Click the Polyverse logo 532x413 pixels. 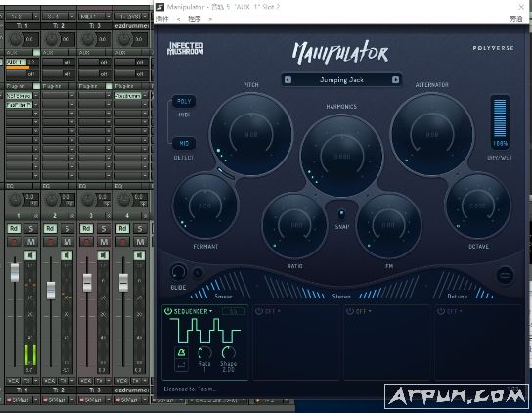tap(493, 48)
